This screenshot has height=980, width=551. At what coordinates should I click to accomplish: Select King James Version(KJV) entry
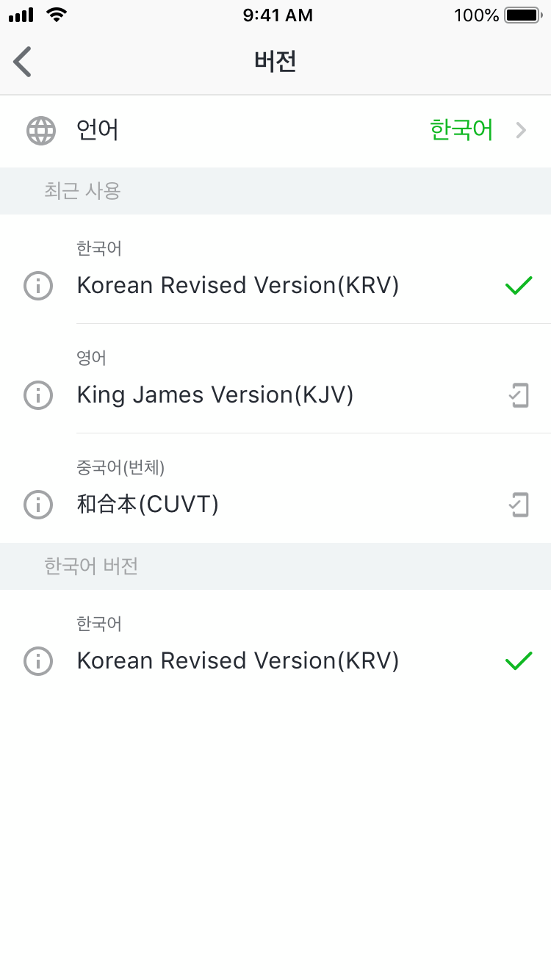point(215,395)
